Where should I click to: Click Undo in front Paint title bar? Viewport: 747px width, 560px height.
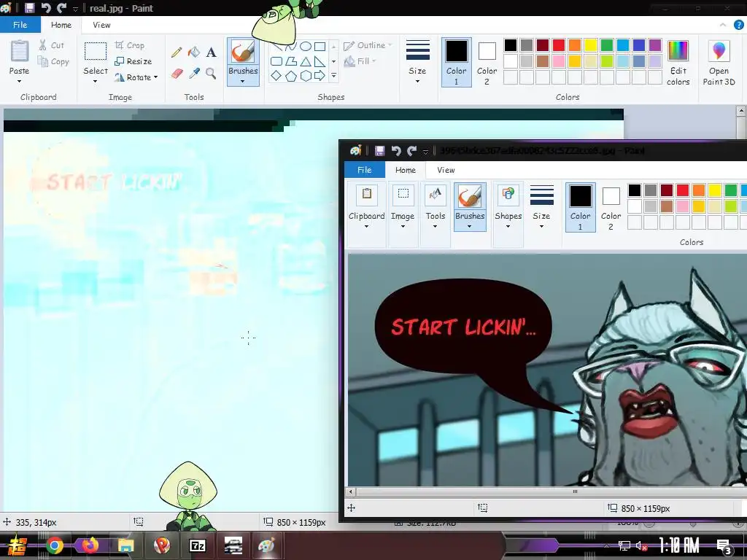click(x=396, y=151)
